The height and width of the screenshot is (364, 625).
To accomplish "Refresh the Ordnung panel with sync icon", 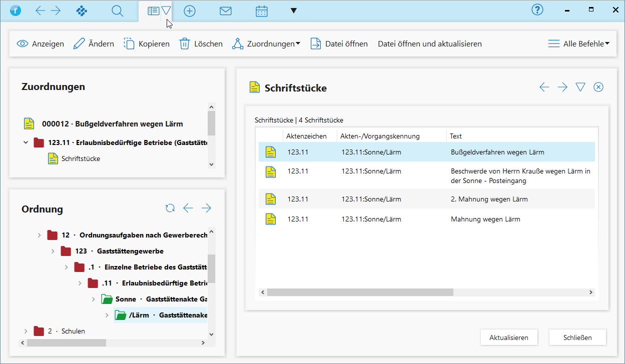I will pos(170,208).
